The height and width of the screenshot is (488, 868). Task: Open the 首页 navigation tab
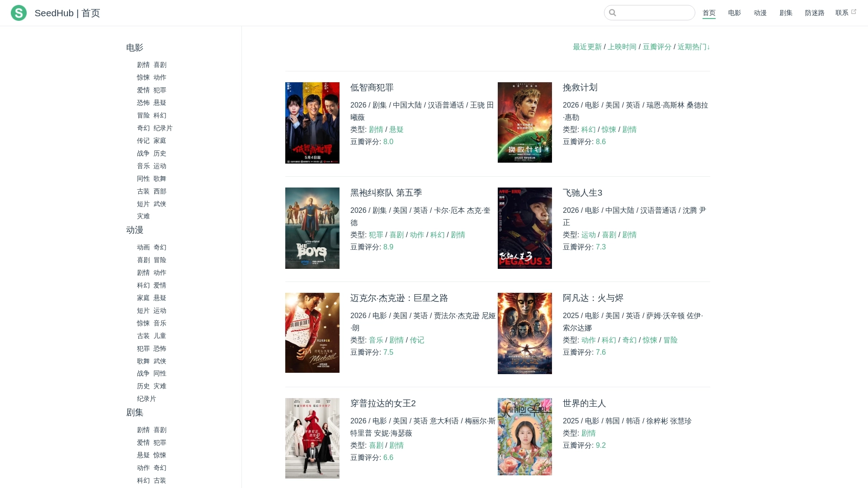[709, 13]
